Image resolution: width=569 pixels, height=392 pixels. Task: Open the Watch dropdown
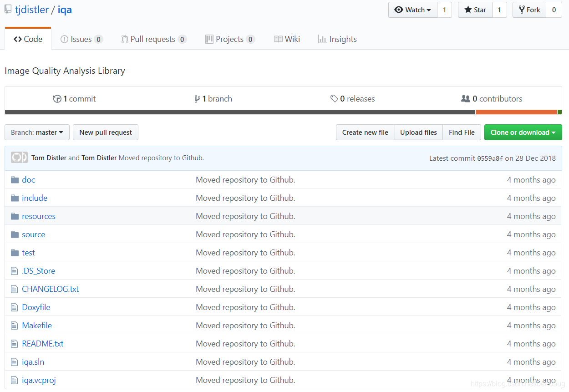[413, 10]
